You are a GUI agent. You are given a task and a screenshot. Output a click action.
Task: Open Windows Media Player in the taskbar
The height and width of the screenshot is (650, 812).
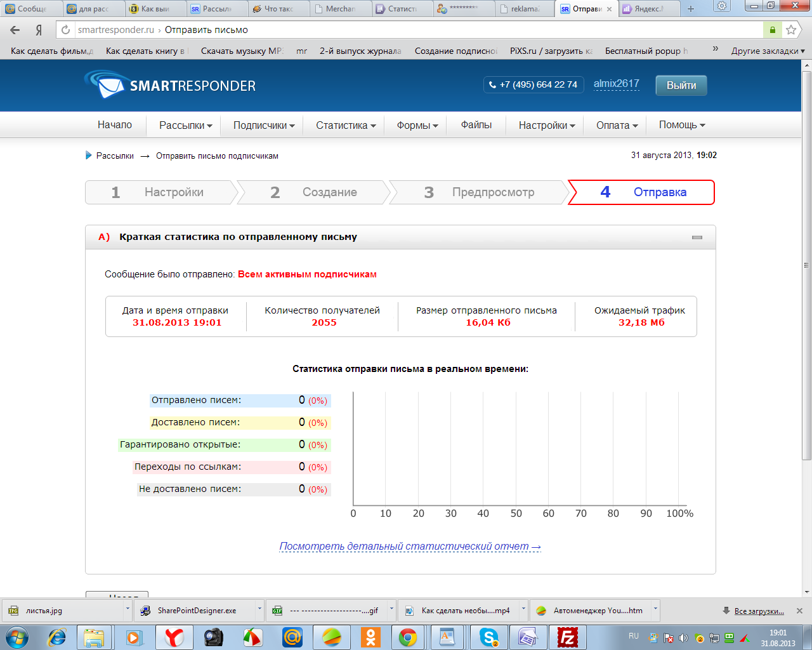click(134, 637)
